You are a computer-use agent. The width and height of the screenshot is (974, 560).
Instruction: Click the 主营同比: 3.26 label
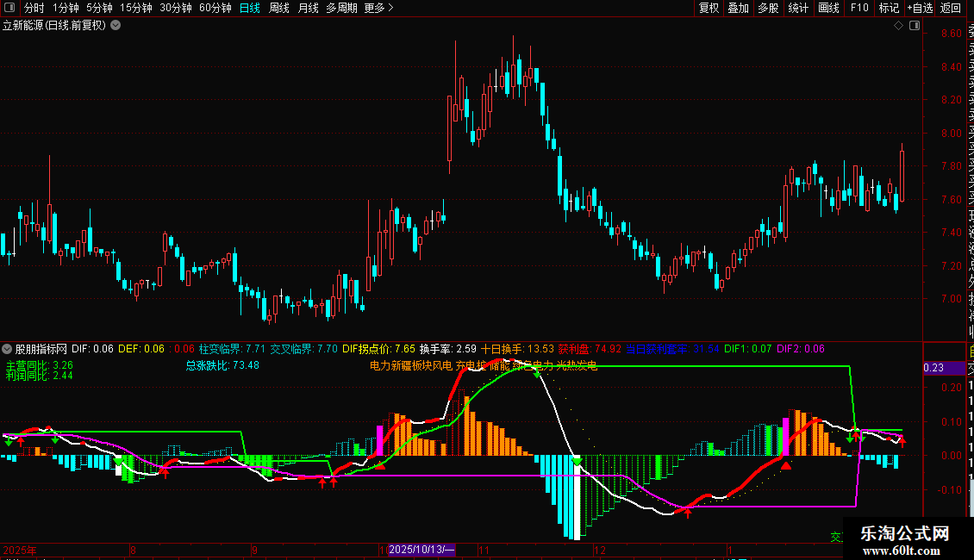40,365
